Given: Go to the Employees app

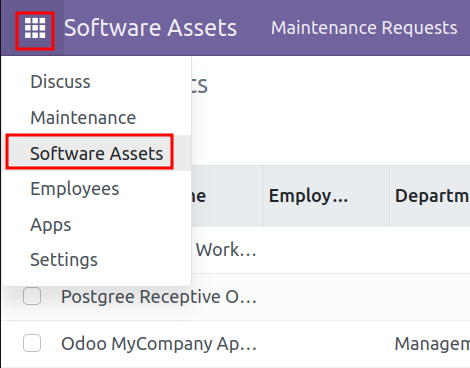Looking at the screenshot, I should pos(75,189).
